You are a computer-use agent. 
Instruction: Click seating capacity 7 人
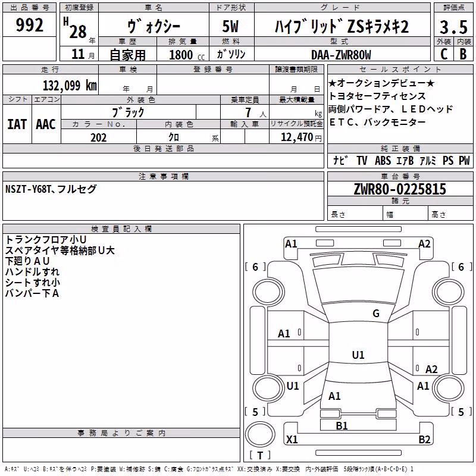tap(256, 112)
